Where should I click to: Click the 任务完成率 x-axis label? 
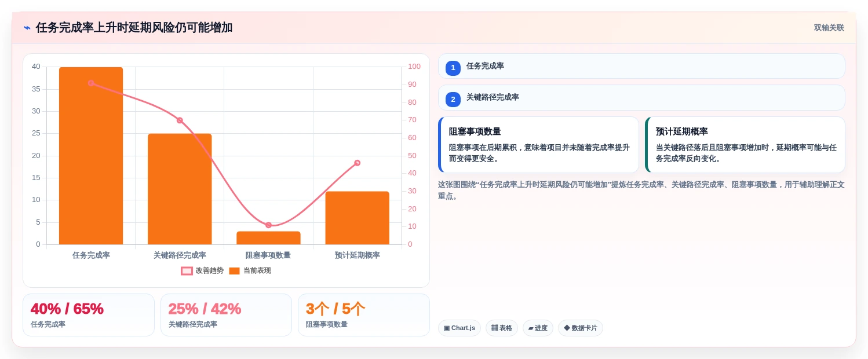91,255
